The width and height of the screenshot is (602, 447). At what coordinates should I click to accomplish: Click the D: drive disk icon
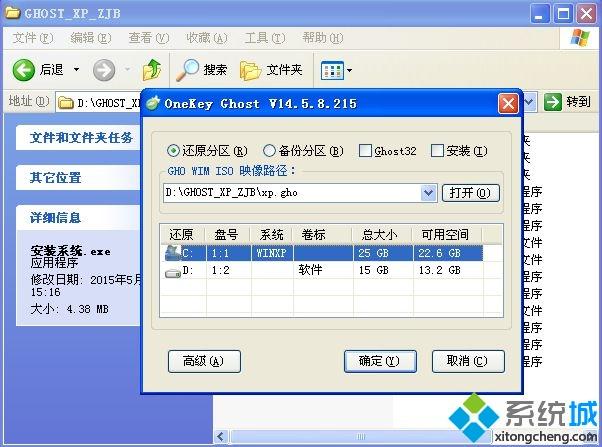[173, 273]
